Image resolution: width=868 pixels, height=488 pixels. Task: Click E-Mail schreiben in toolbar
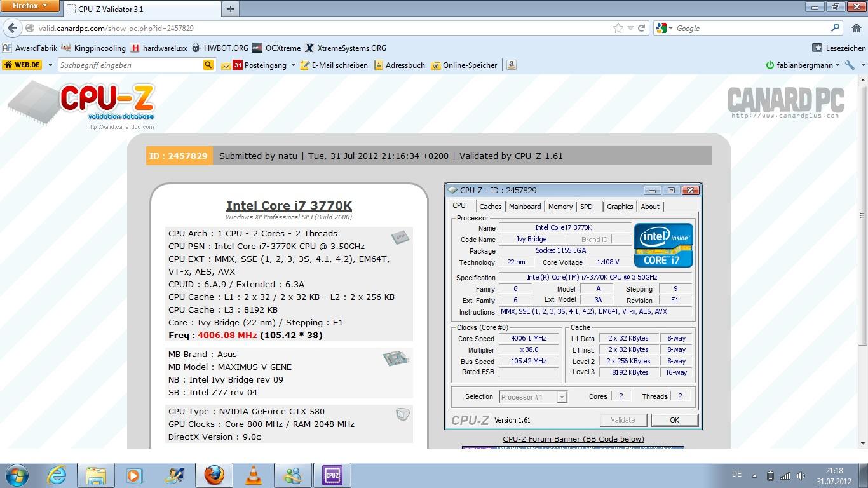click(334, 65)
